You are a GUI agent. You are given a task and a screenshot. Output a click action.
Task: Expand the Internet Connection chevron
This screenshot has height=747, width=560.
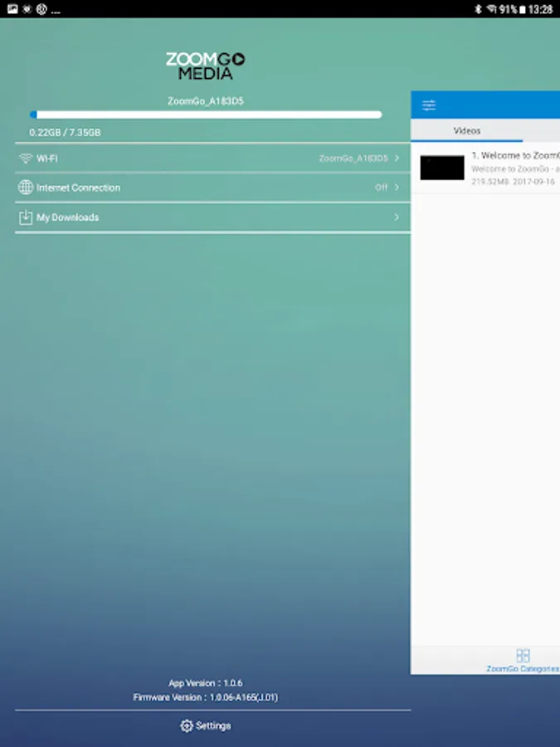pyautogui.click(x=397, y=188)
